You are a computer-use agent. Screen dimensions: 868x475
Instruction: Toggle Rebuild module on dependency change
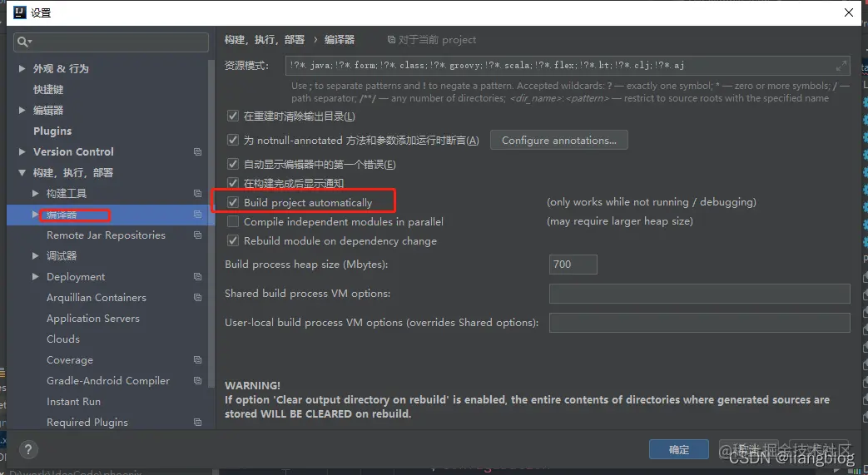tap(233, 240)
